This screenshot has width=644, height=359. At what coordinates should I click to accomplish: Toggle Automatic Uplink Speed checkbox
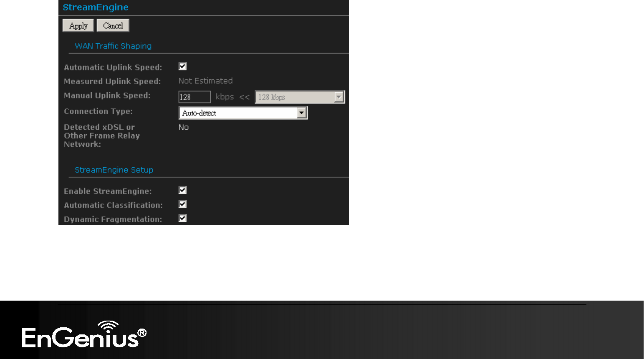(182, 66)
